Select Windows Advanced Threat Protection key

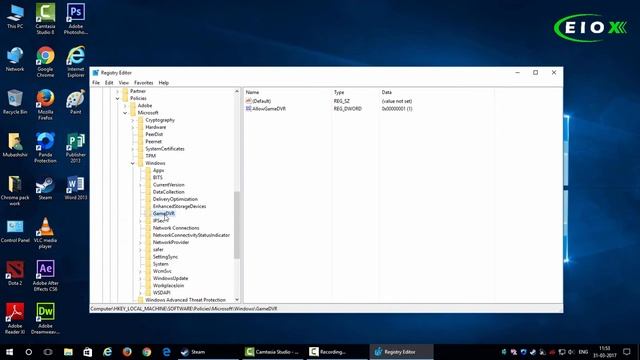tap(185, 300)
